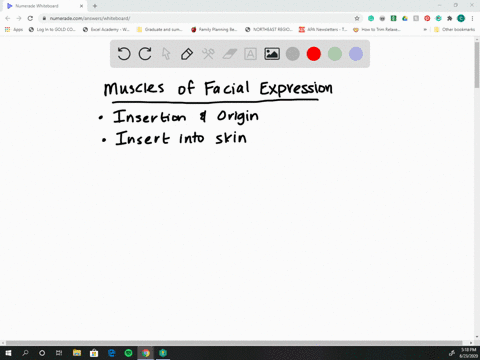Open How to Trim Relaxe... bookmark
Viewport: 480px width, 360px height.
point(377,29)
